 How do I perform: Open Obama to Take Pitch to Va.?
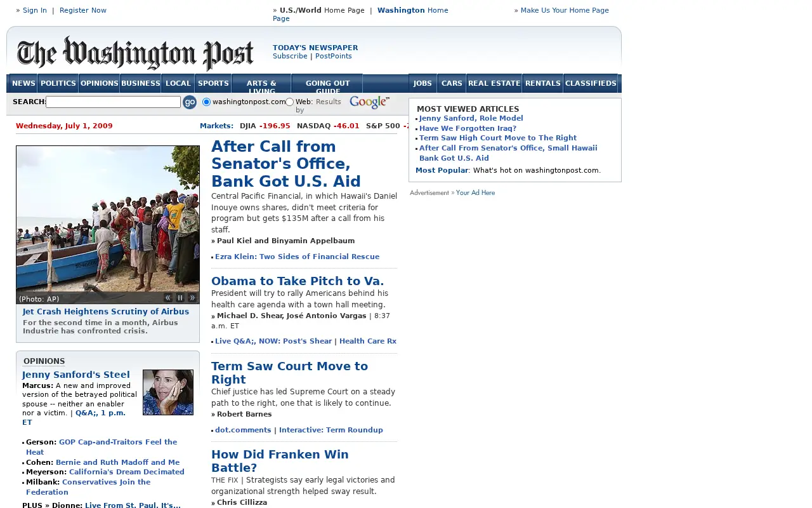click(x=298, y=281)
